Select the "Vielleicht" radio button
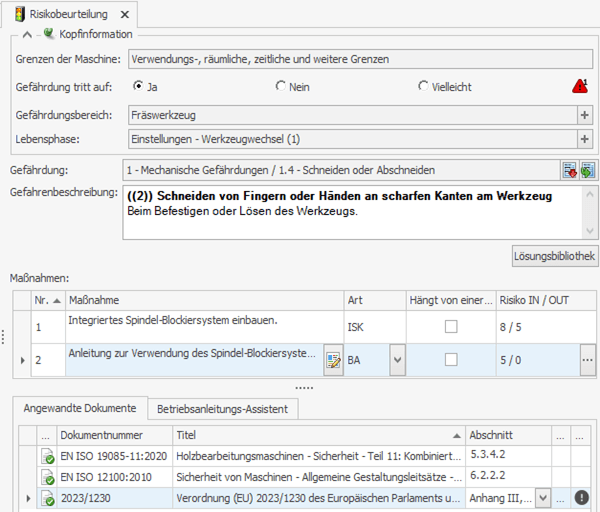 (x=424, y=86)
